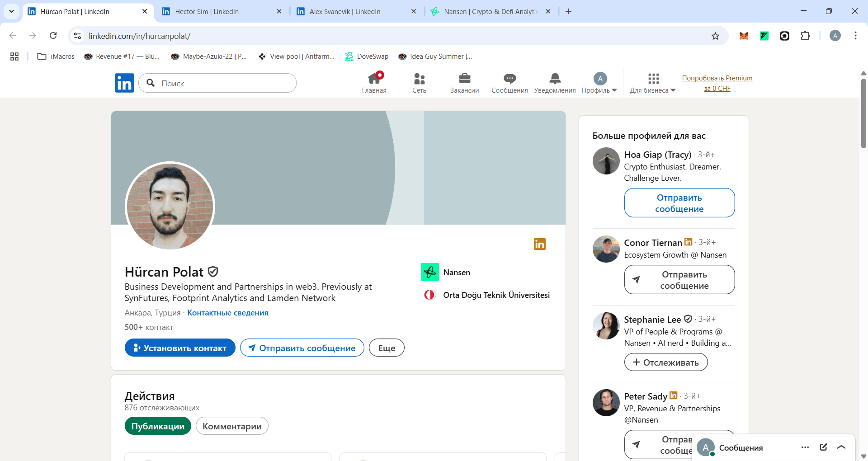Image resolution: width=868 pixels, height=461 pixels.
Task: Go back in browser history
Action: pyautogui.click(x=13, y=36)
